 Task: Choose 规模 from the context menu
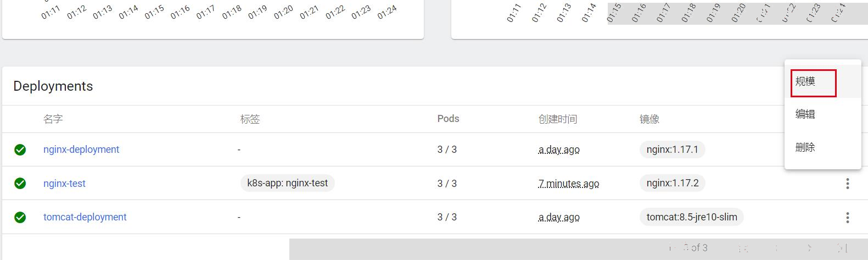coord(822,81)
